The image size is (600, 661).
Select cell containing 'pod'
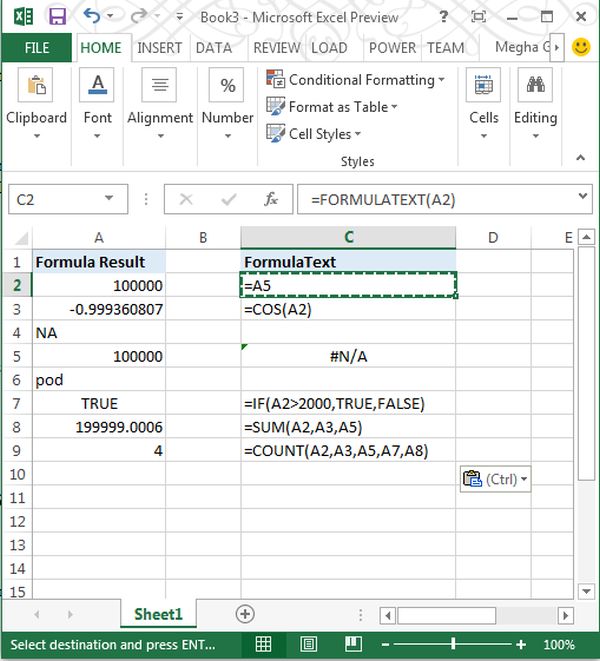coord(99,380)
